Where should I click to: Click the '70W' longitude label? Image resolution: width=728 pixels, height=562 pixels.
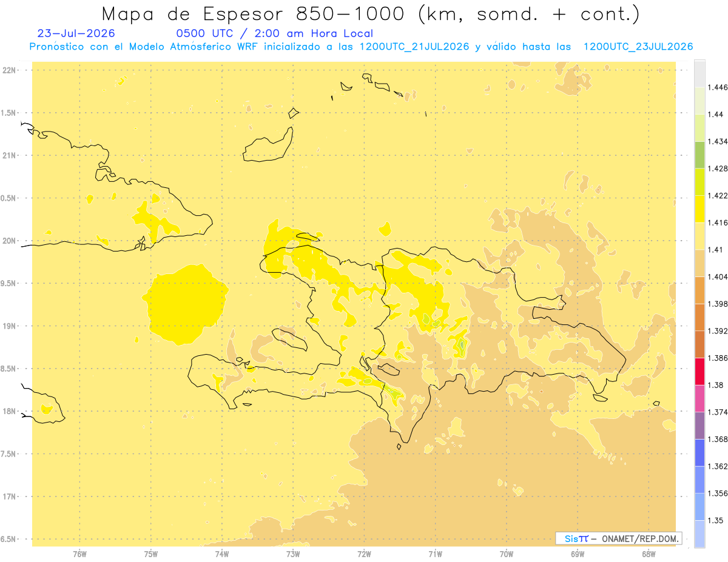pyautogui.click(x=507, y=554)
